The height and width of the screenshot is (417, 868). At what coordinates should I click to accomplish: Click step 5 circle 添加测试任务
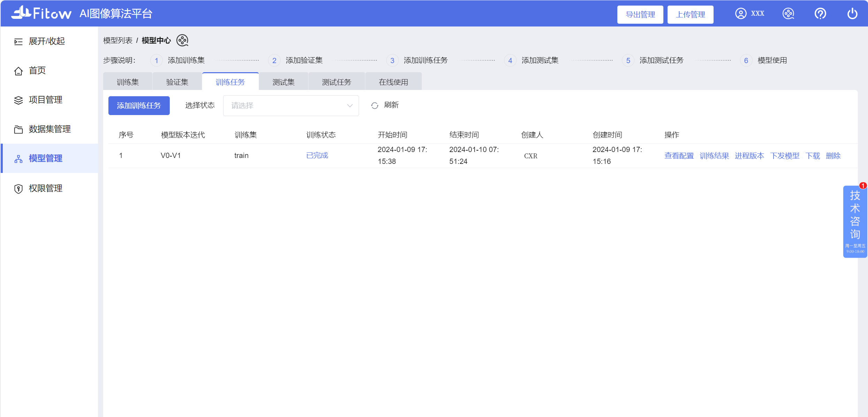point(628,61)
